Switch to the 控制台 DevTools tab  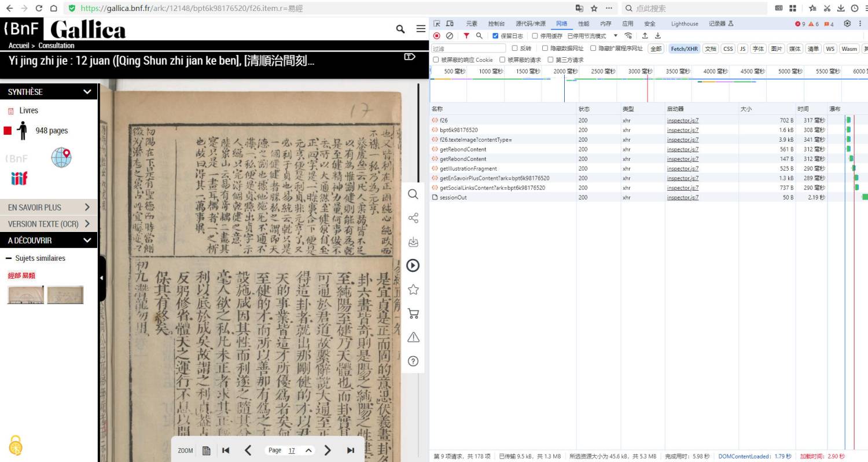click(x=496, y=24)
